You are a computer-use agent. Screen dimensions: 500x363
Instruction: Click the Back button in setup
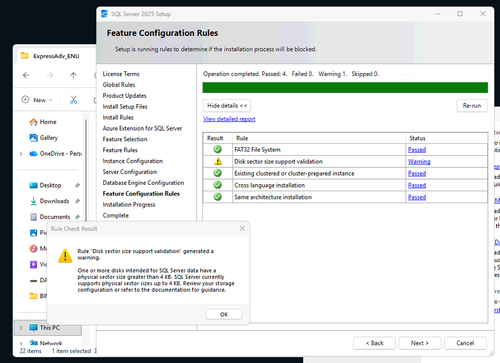(x=374, y=343)
